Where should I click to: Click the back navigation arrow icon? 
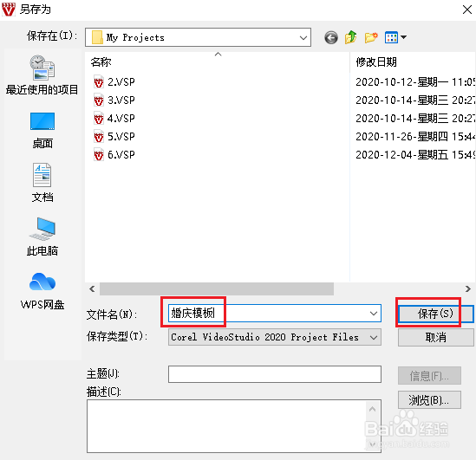[331, 38]
